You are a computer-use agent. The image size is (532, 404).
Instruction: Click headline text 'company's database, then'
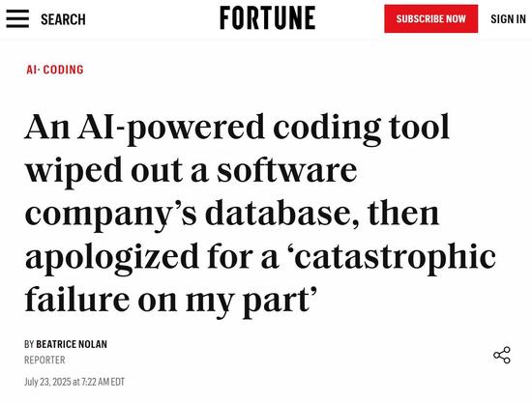click(x=232, y=215)
